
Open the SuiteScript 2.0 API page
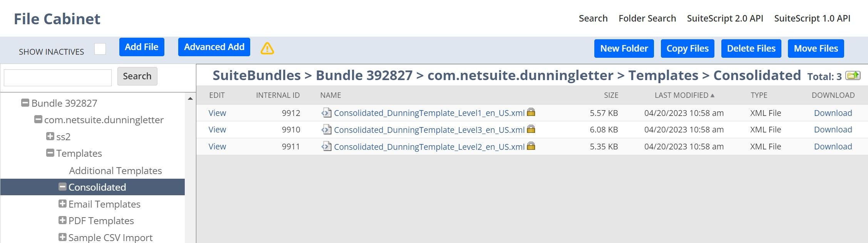click(725, 18)
